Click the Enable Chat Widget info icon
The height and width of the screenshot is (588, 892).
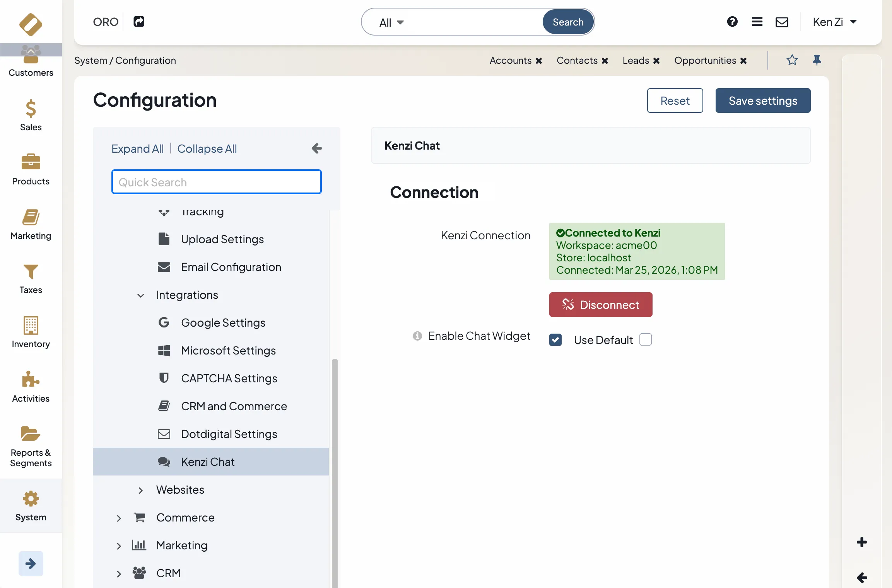coord(417,336)
